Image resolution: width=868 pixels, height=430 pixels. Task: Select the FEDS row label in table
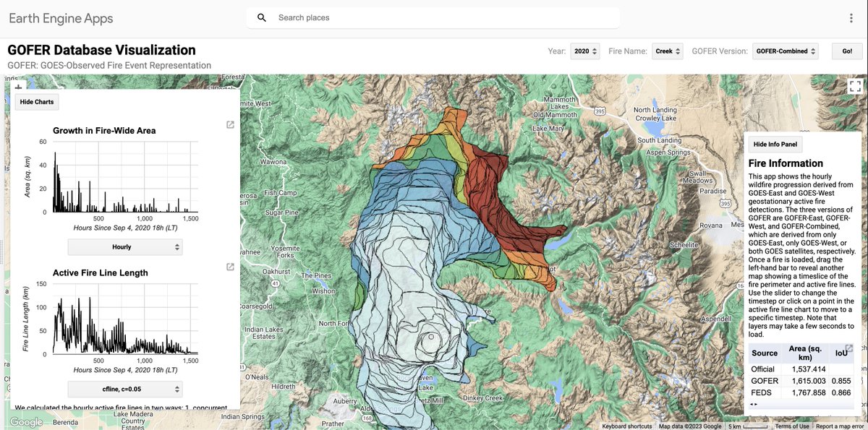(762, 392)
